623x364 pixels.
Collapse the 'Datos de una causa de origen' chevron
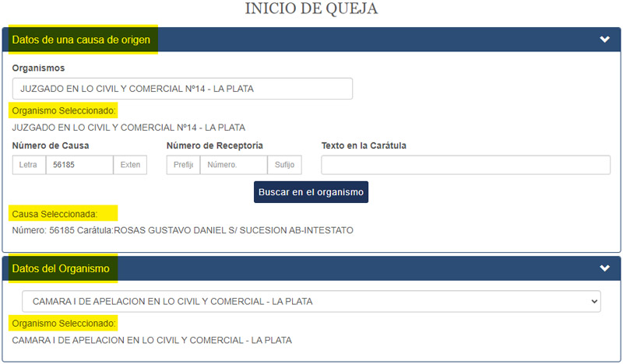tap(604, 40)
